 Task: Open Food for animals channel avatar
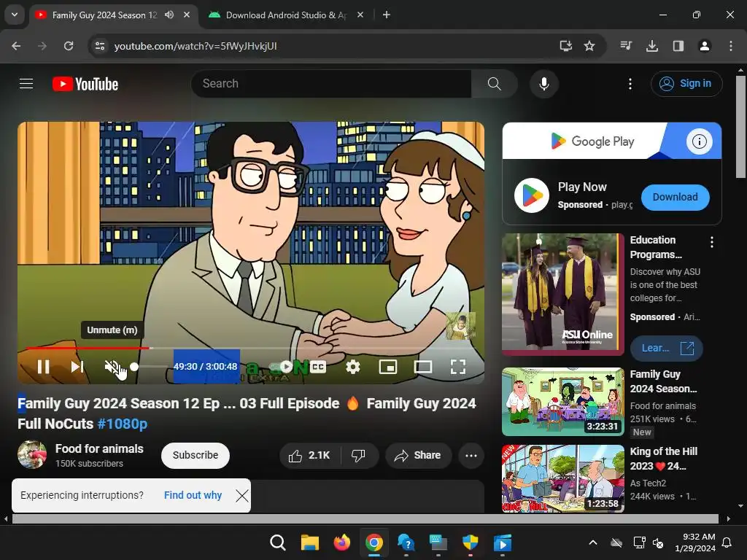tap(32, 455)
